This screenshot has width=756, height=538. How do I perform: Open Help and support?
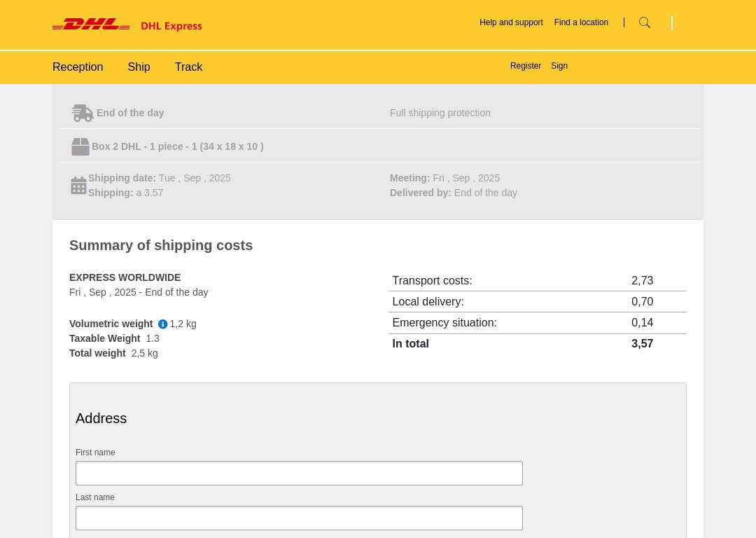pyautogui.click(x=511, y=22)
